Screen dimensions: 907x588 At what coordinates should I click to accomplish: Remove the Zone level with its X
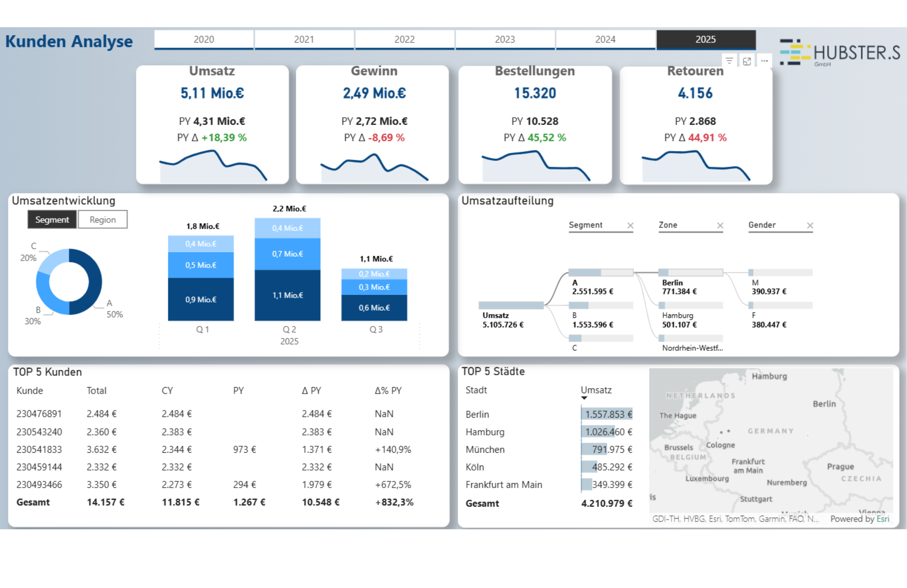(720, 226)
